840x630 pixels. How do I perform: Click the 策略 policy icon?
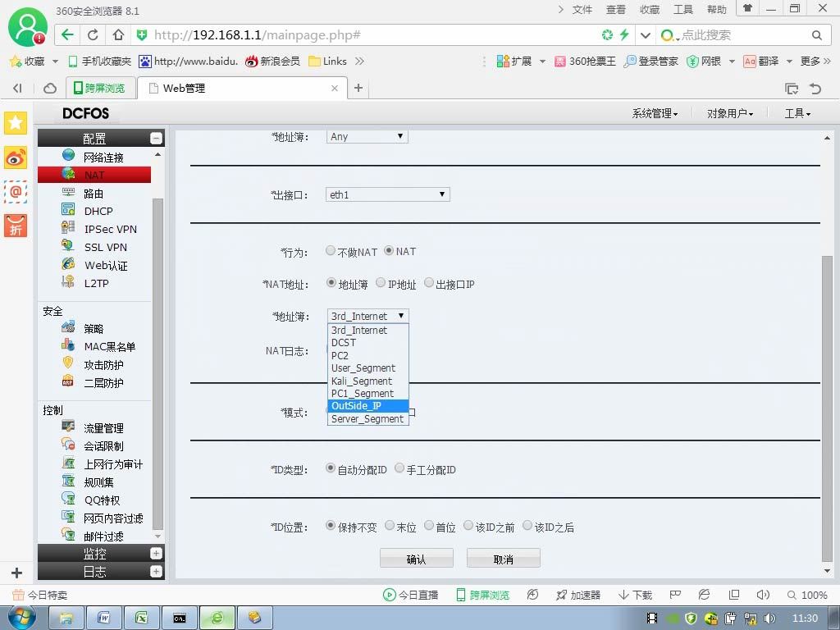coord(68,326)
